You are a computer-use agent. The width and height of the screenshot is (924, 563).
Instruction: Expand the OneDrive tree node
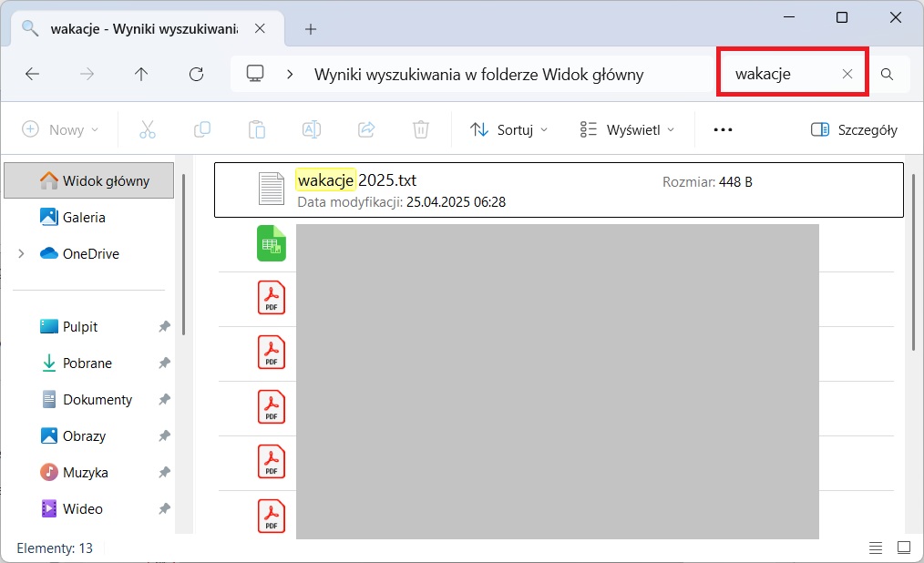coord(21,254)
